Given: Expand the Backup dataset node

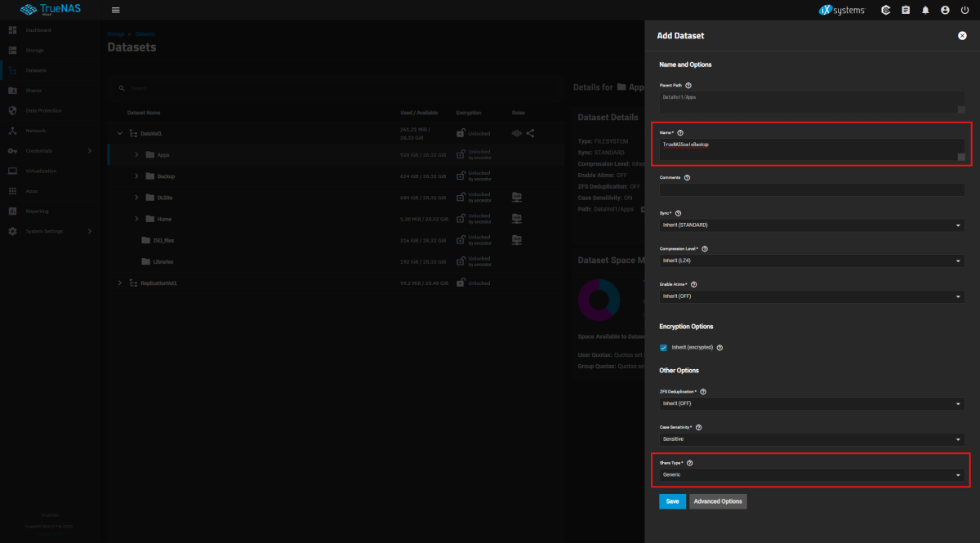Looking at the screenshot, I should tap(136, 176).
